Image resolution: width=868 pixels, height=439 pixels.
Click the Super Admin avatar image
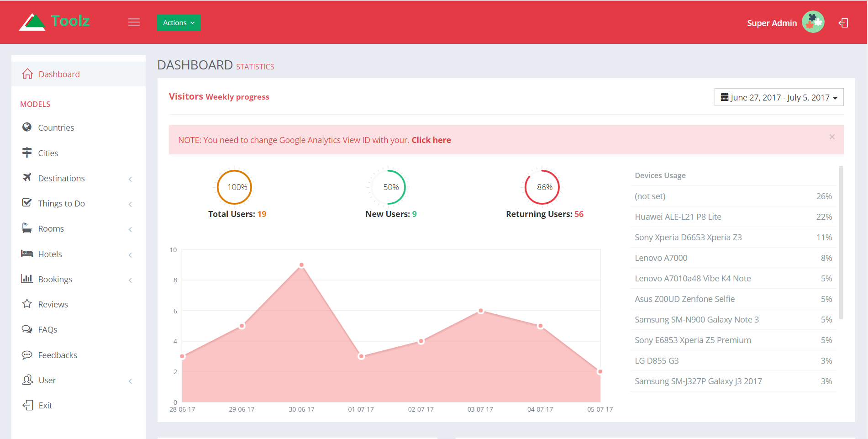[x=813, y=22]
